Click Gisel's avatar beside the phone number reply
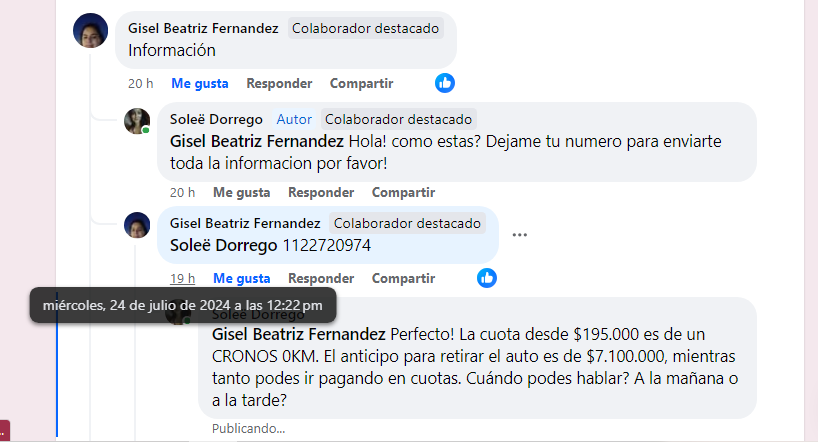The image size is (818, 442). point(137,225)
